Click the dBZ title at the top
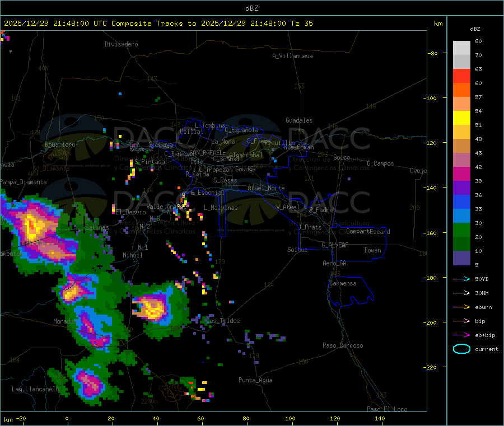This screenshot has height=426, width=504. coord(251,8)
